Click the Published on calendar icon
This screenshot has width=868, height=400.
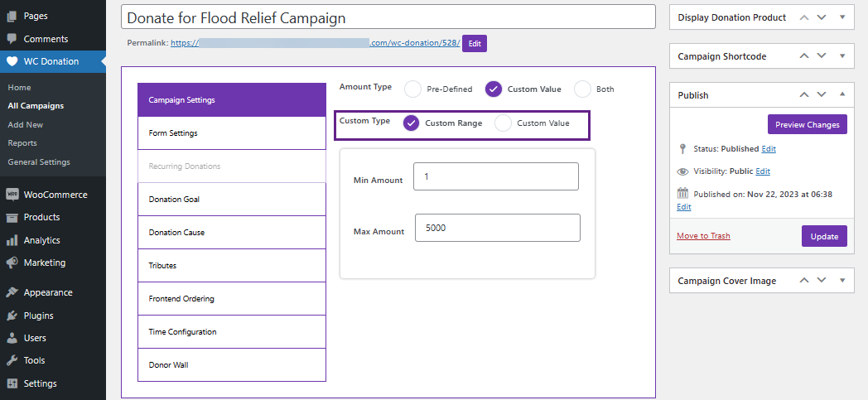682,194
